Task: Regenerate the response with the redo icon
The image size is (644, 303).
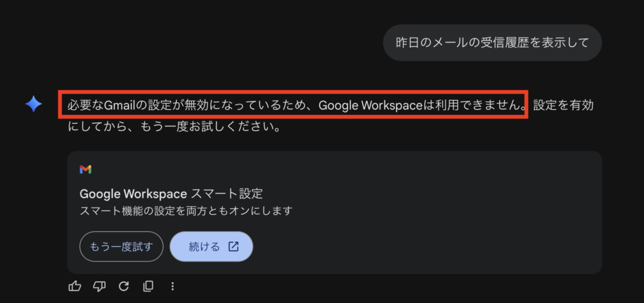Action: (124, 286)
